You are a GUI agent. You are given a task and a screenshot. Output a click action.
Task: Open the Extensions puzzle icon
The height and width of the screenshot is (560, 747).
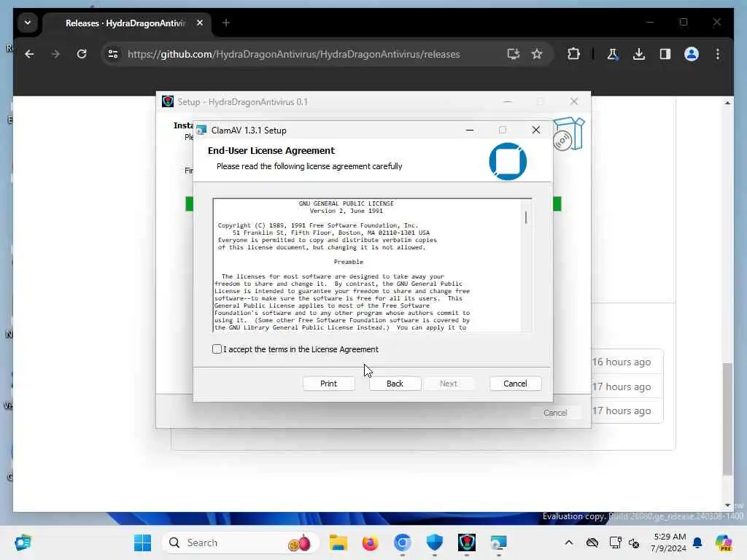click(x=573, y=54)
